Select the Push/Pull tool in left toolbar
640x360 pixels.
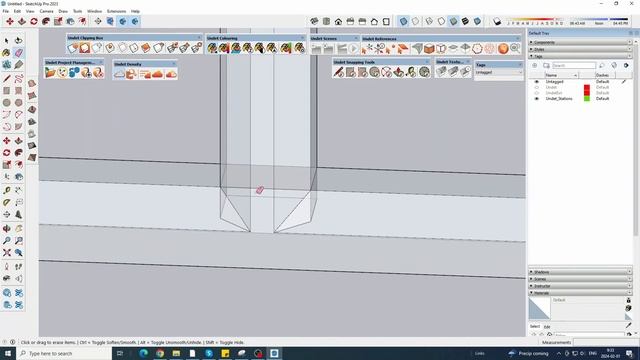19,141
